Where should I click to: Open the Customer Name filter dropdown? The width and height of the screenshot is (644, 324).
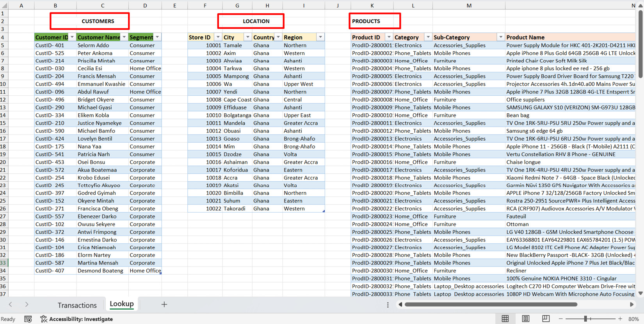[124, 37]
